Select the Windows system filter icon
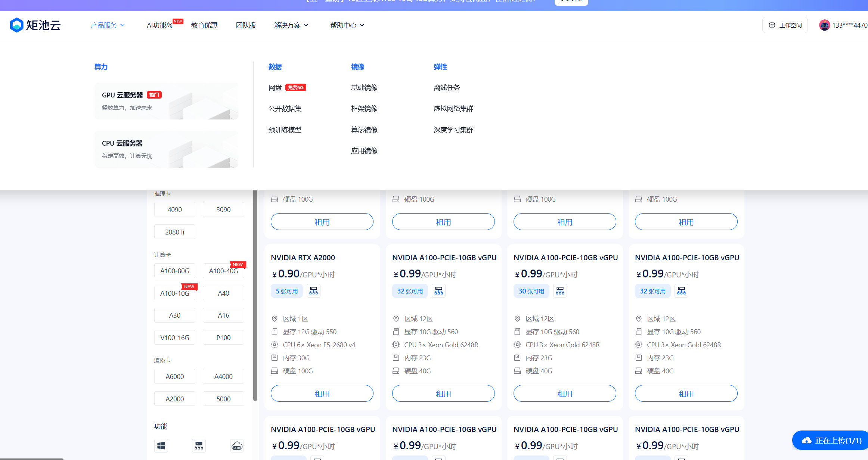Viewport: 868px width, 460px height. 161,445
